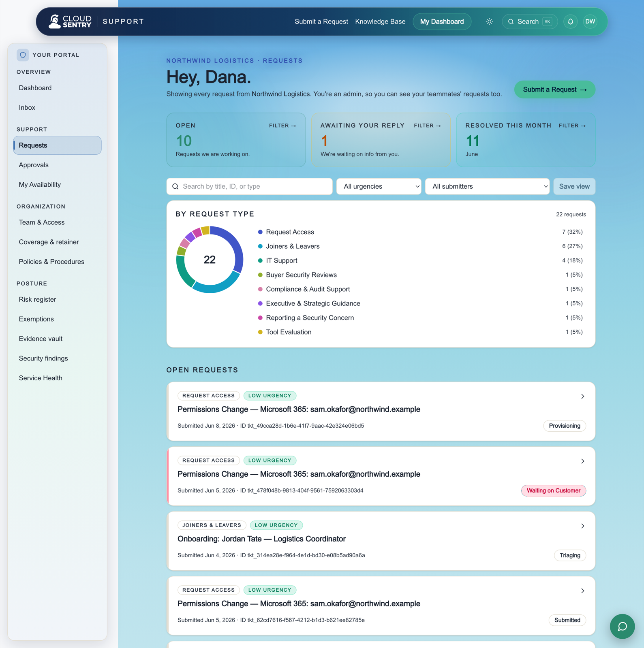Click the Joiners & Leavers legend dot
Screen dimensions: 644x648
[x=260, y=246]
